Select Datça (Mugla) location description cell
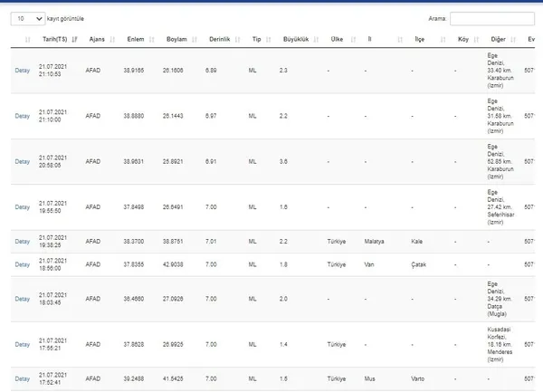This screenshot has width=543, height=392. pyautogui.click(x=500, y=299)
